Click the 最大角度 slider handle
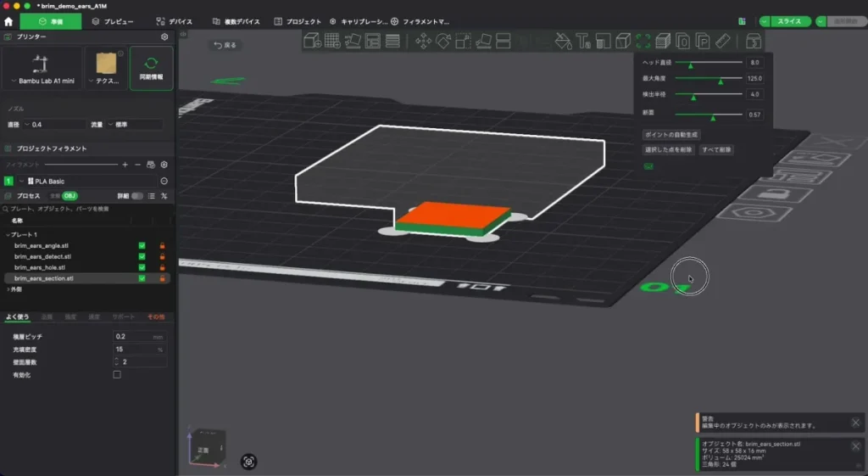 [x=721, y=81]
